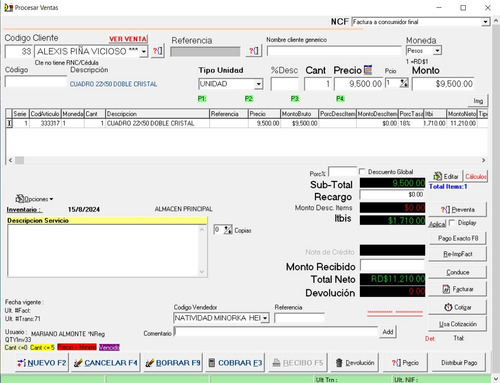
Task: Click the Monto Recibido field
Action: (x=392, y=266)
